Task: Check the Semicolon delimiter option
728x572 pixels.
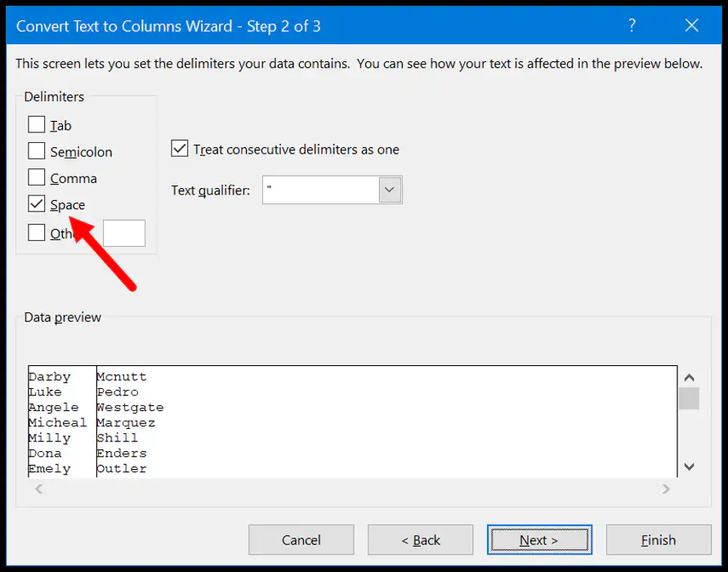Action: 36,151
